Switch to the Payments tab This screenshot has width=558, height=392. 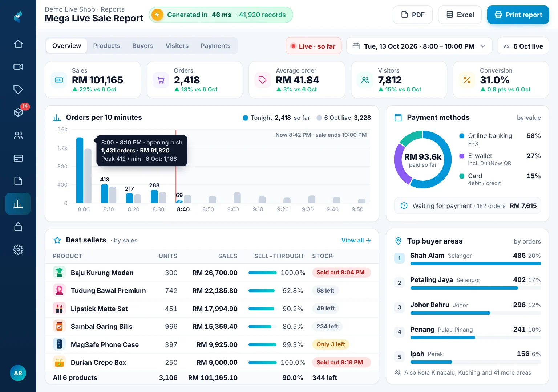[x=215, y=46]
